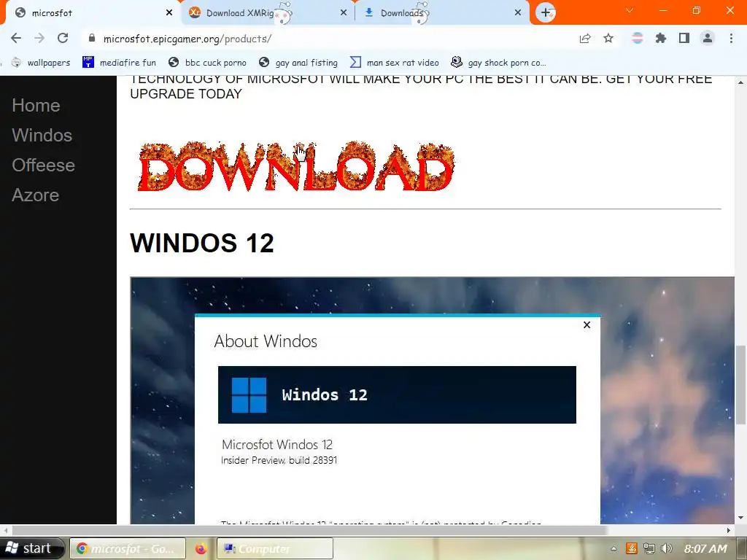Click the WINDOS 12 heading
Screen dimensions: 747x560
click(202, 243)
